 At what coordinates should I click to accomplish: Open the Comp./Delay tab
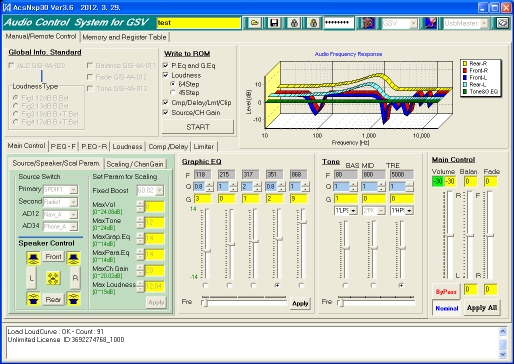pyautogui.click(x=168, y=147)
